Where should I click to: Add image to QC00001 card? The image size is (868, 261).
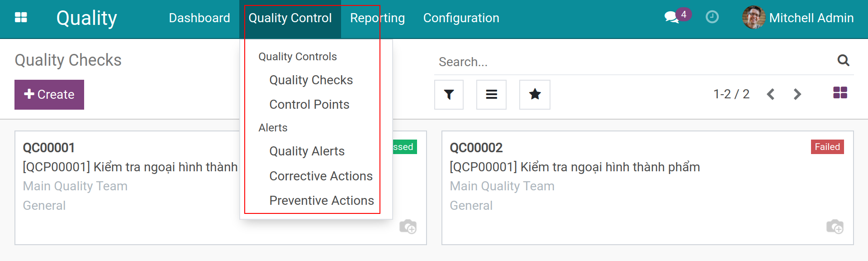(408, 226)
